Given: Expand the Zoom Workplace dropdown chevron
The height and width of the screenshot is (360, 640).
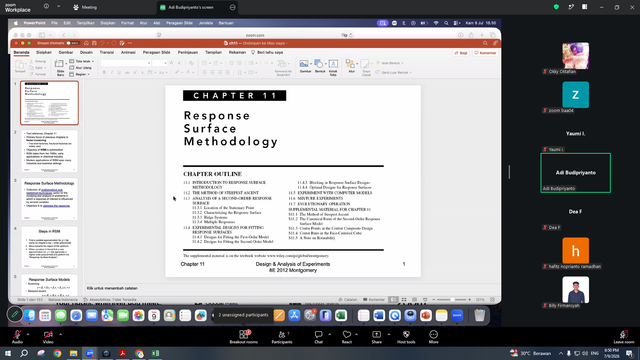Looking at the screenshot, I should pos(58,7).
